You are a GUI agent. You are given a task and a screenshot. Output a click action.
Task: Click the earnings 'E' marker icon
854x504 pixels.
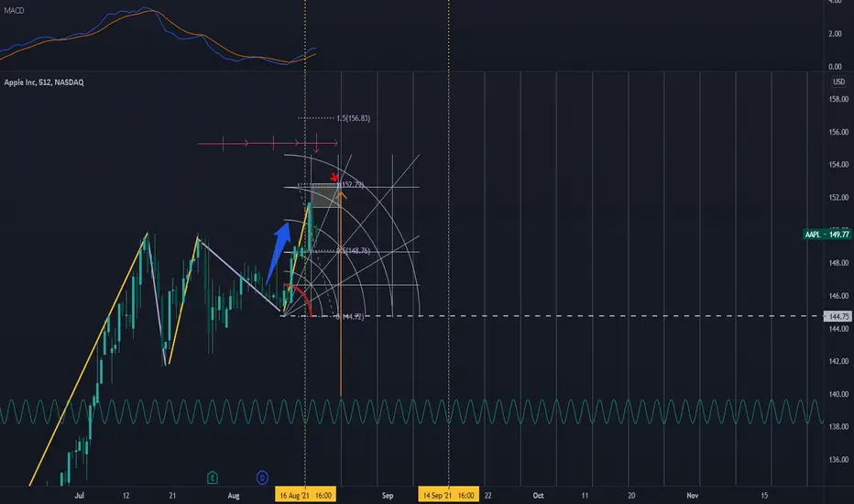tap(213, 477)
